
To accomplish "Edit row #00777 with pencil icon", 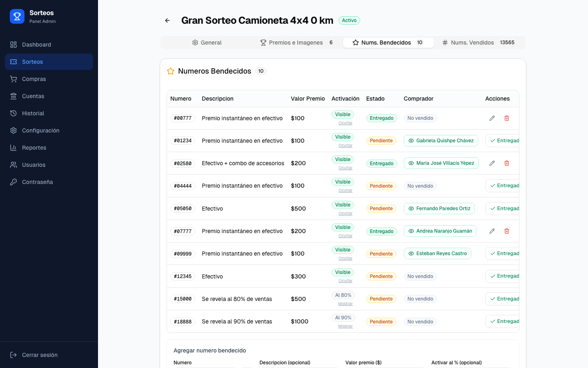I will (x=492, y=118).
